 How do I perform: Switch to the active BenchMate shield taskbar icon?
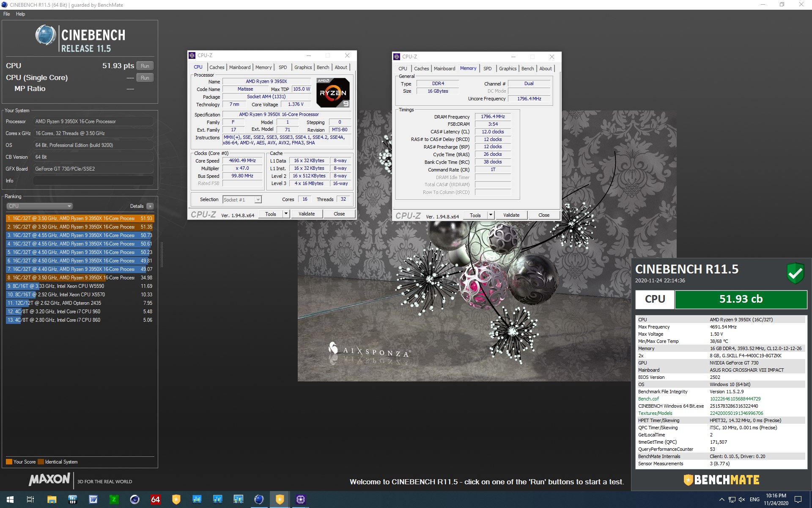pos(280,500)
